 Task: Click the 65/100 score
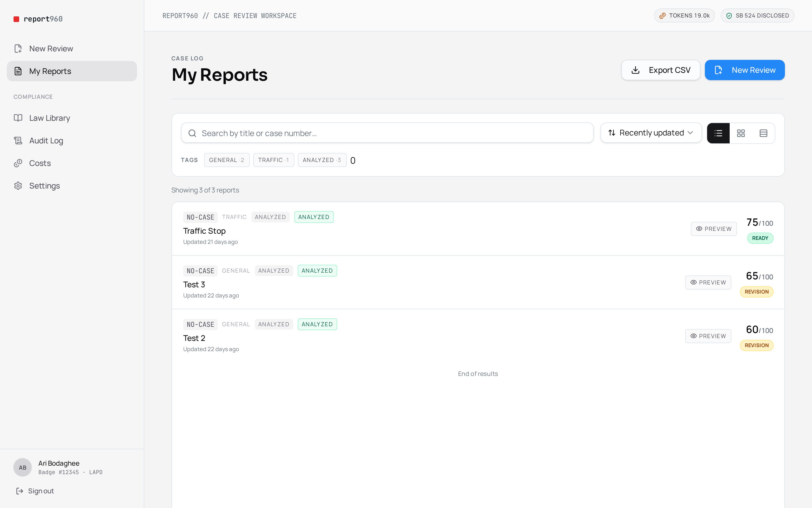(760, 276)
